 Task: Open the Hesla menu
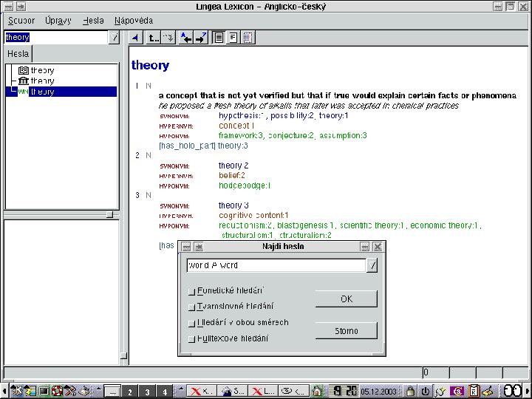pyautogui.click(x=93, y=21)
